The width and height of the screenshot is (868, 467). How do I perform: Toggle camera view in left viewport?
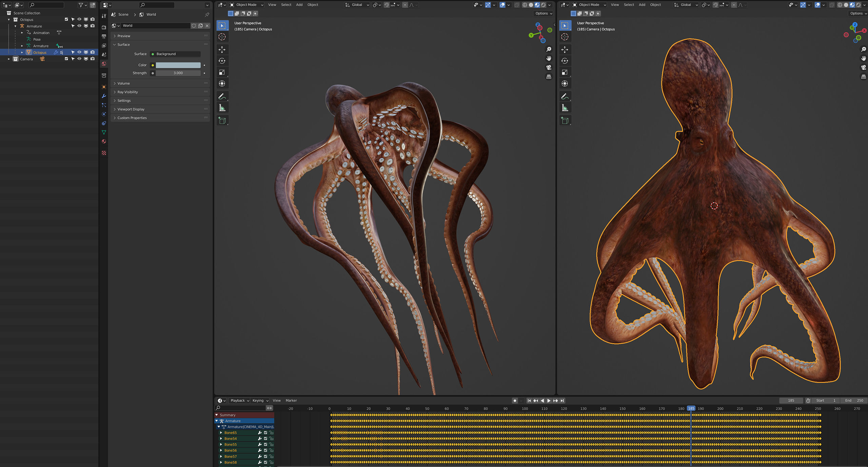[x=549, y=68]
